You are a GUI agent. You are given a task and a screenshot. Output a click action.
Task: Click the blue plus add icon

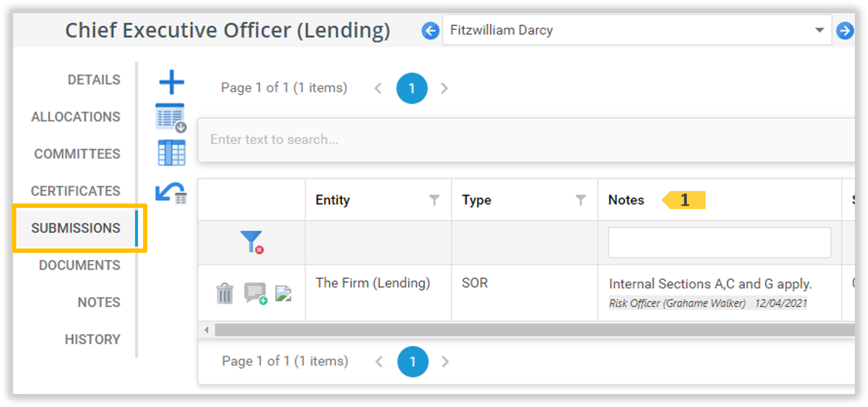tap(172, 82)
